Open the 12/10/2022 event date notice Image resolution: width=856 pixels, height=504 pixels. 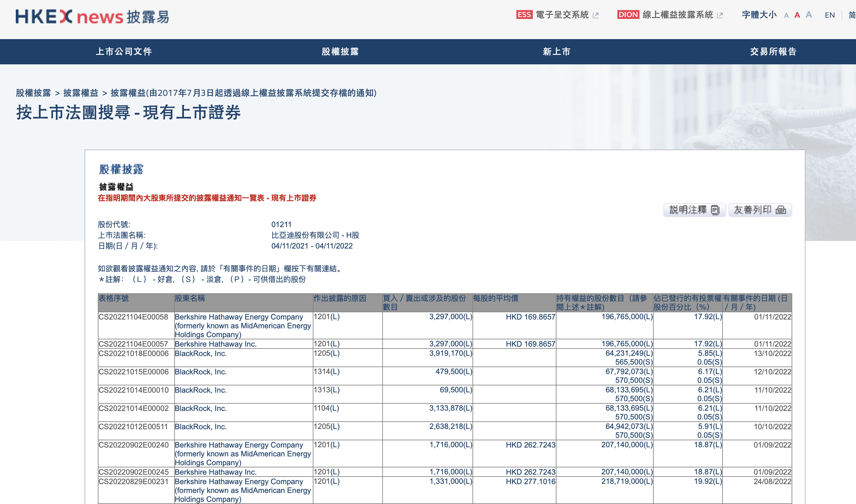click(x=772, y=372)
